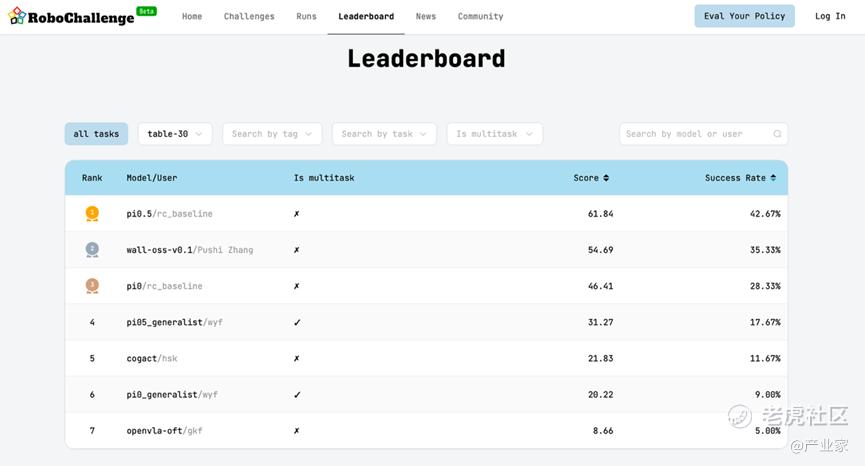The height and width of the screenshot is (466, 865).
Task: Go to the Home tab
Action: coord(192,17)
